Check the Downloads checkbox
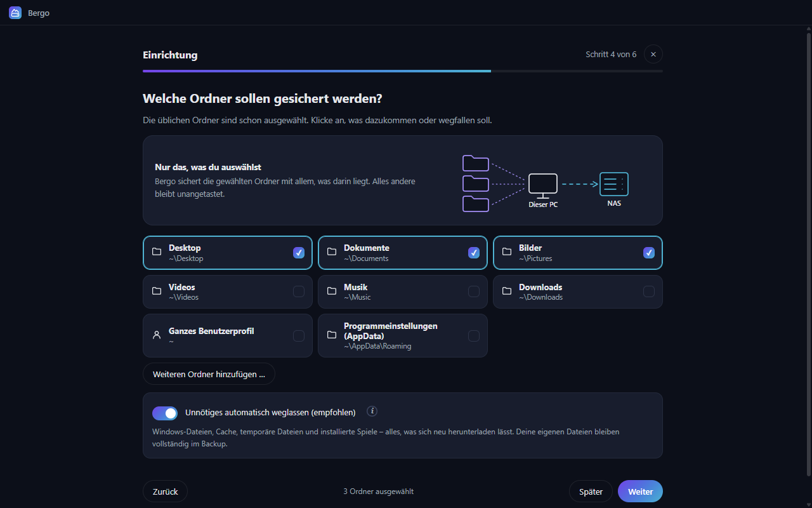The image size is (812, 508). tap(649, 291)
